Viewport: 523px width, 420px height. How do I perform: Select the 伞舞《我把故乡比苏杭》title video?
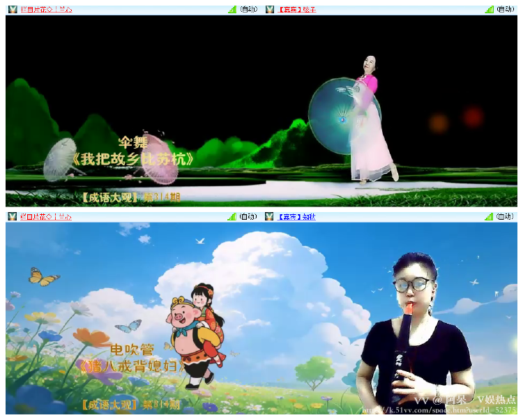pos(135,111)
